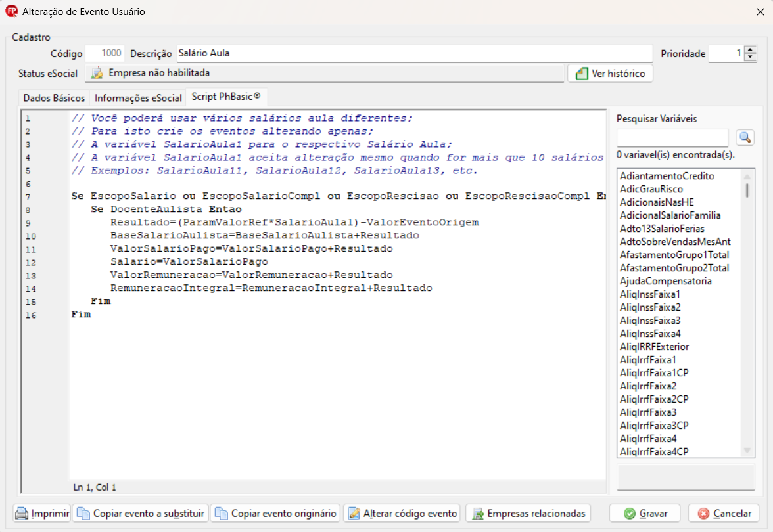Select variable AfastamentoGrupo1Total

[674, 255]
